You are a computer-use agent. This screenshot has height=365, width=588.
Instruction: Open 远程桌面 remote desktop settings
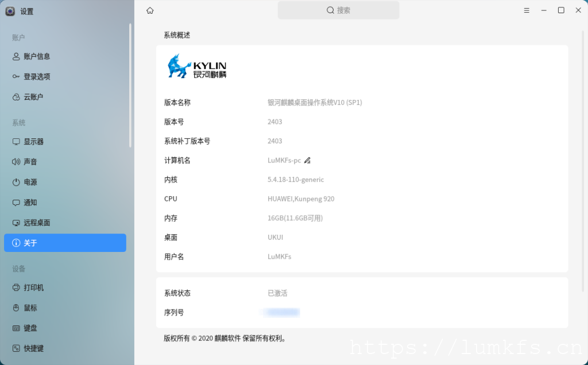pos(37,223)
